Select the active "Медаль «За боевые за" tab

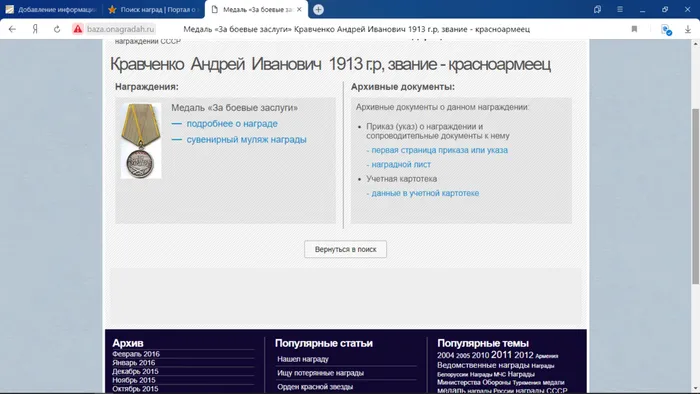coord(256,9)
